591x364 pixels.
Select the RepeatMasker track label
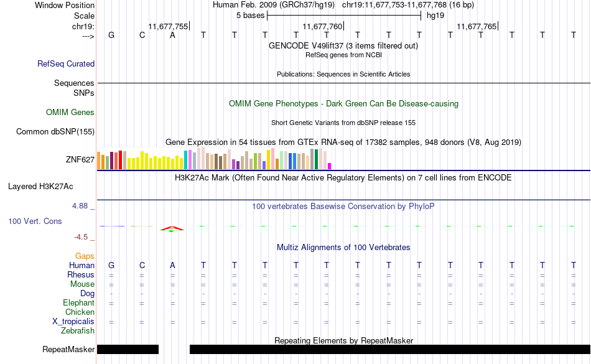tap(68, 349)
